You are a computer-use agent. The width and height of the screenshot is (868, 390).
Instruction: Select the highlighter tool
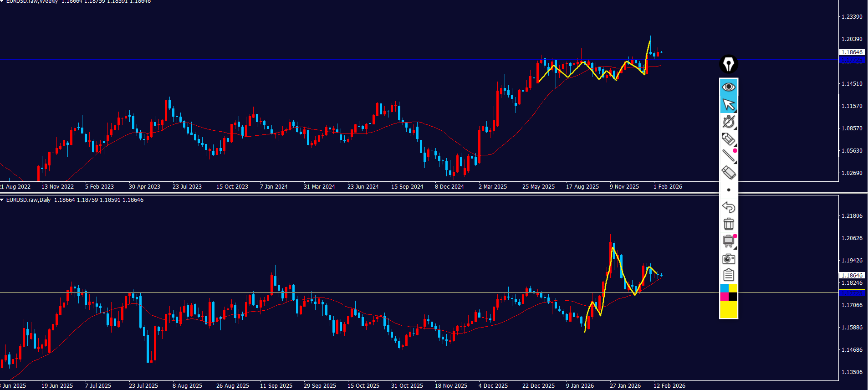pos(728,139)
